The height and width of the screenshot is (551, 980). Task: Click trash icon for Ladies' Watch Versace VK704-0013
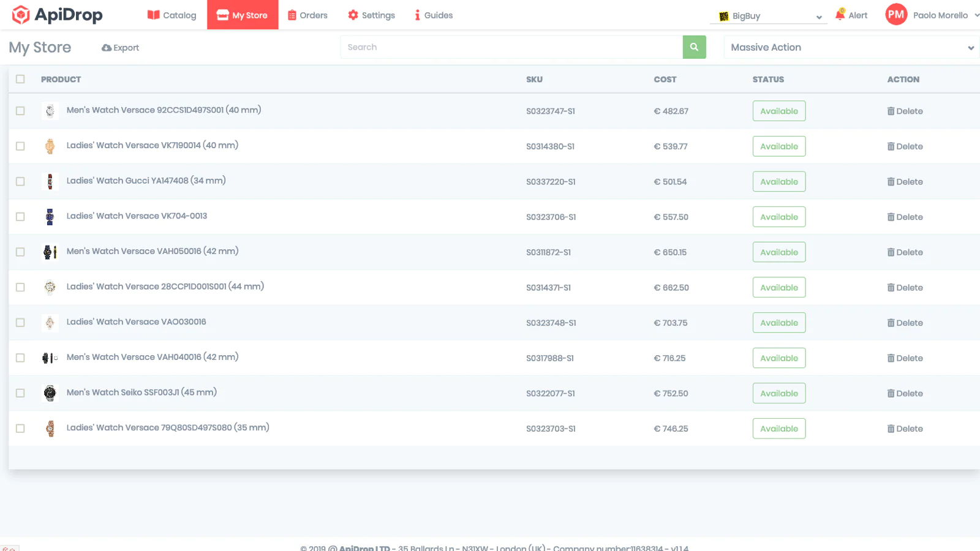click(x=891, y=217)
